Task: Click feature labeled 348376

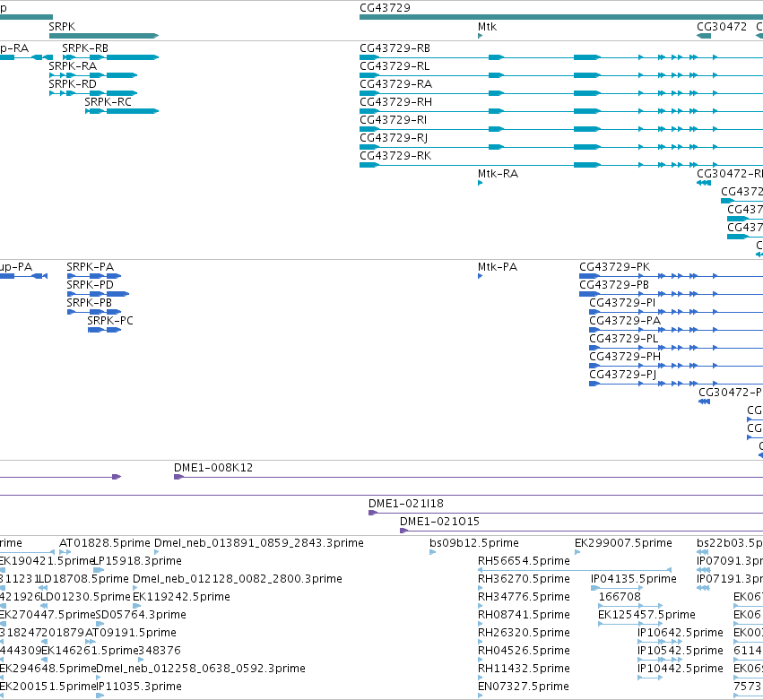Action: tap(160, 652)
